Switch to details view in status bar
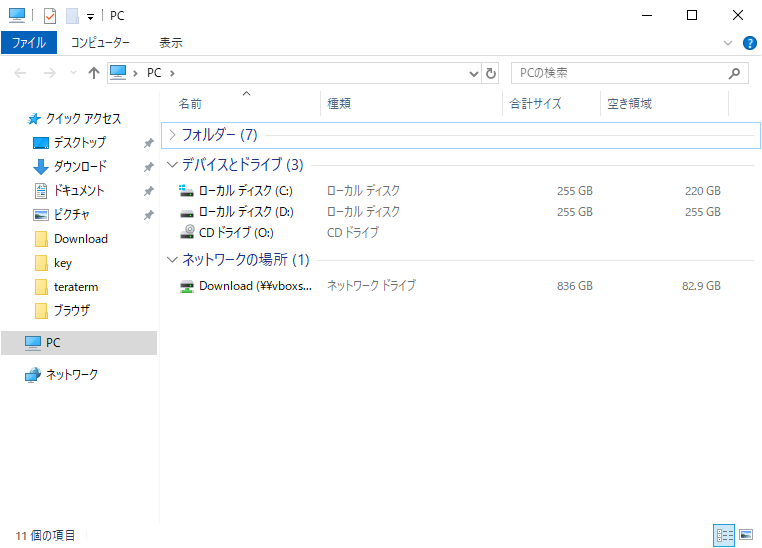762x548 pixels. coord(724,535)
